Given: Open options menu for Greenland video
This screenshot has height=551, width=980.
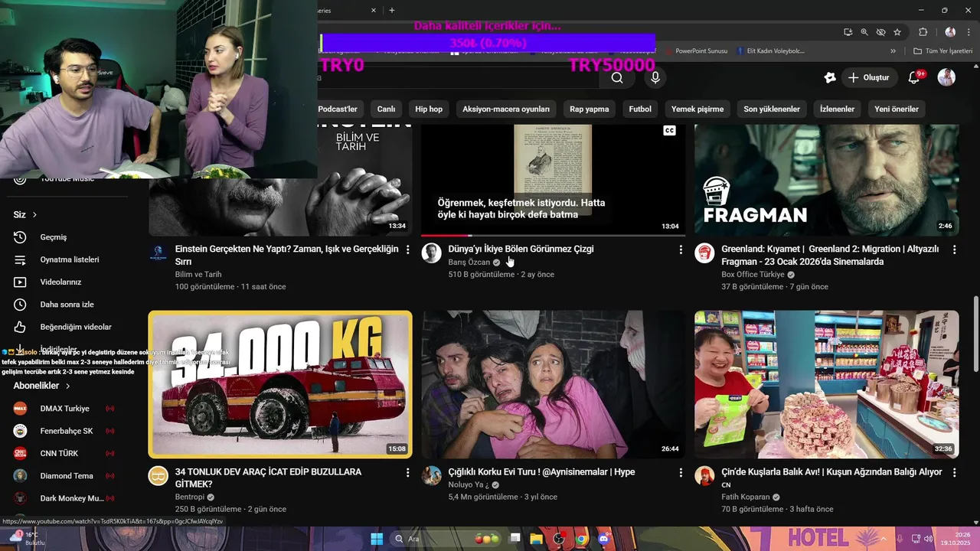Looking at the screenshot, I should [954, 249].
